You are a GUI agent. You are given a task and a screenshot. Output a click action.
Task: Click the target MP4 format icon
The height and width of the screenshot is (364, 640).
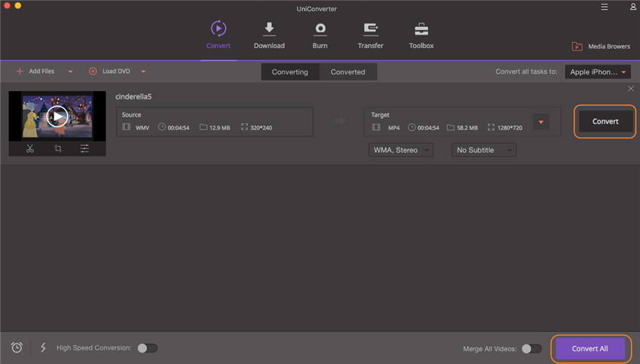point(376,127)
